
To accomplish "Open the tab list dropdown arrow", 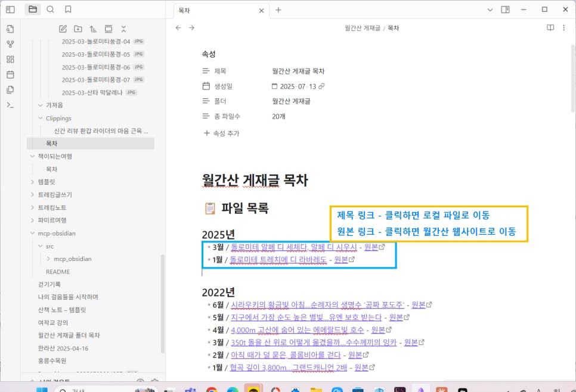I will 490,10.
